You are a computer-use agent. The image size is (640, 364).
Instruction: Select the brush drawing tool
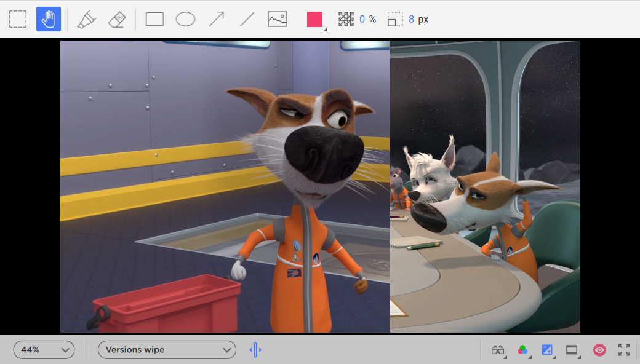pyautogui.click(x=86, y=19)
